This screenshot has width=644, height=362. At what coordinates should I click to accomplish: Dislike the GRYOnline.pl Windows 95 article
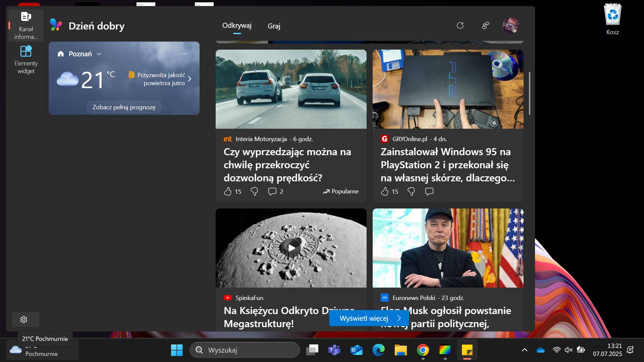(411, 191)
